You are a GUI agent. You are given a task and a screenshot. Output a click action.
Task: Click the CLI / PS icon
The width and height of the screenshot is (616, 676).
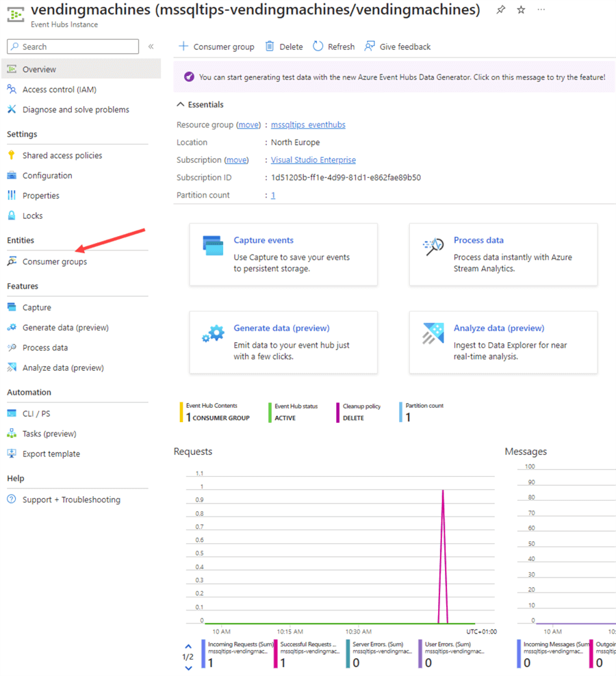click(12, 413)
